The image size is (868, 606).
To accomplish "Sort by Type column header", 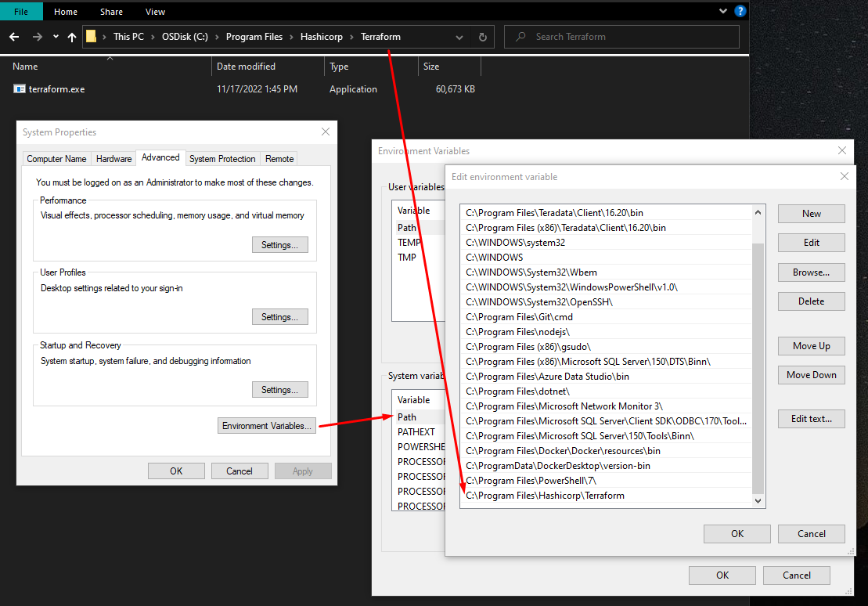I will coord(339,67).
